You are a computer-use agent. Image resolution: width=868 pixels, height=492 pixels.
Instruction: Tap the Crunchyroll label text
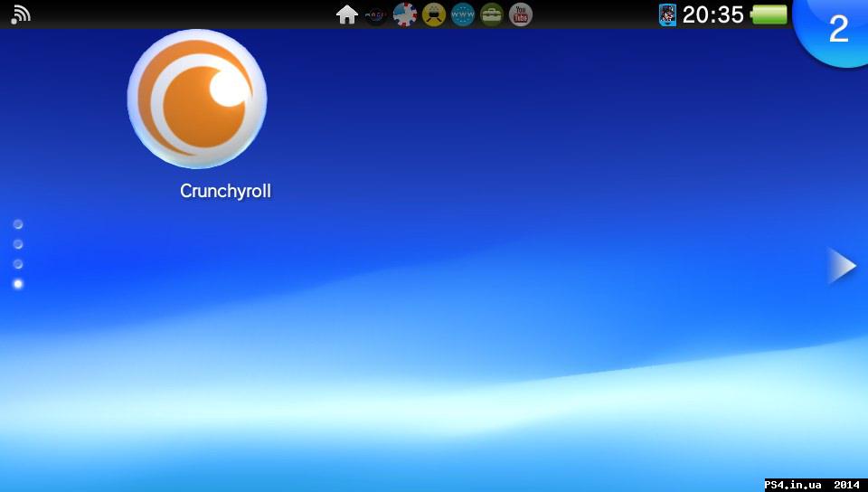tap(225, 191)
